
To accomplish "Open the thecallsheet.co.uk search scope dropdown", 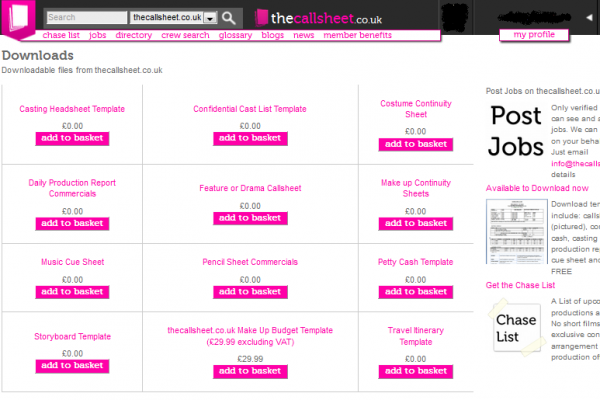I will click(173, 18).
